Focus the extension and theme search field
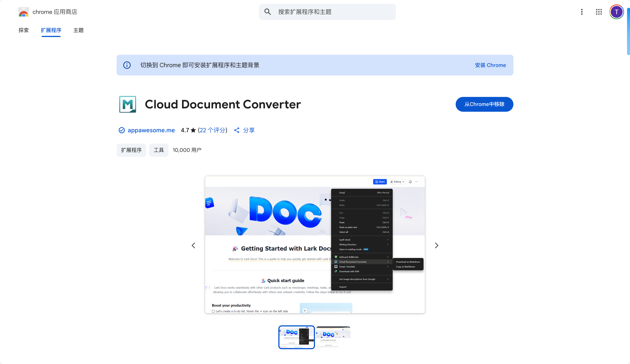The image size is (630, 364). point(327,12)
